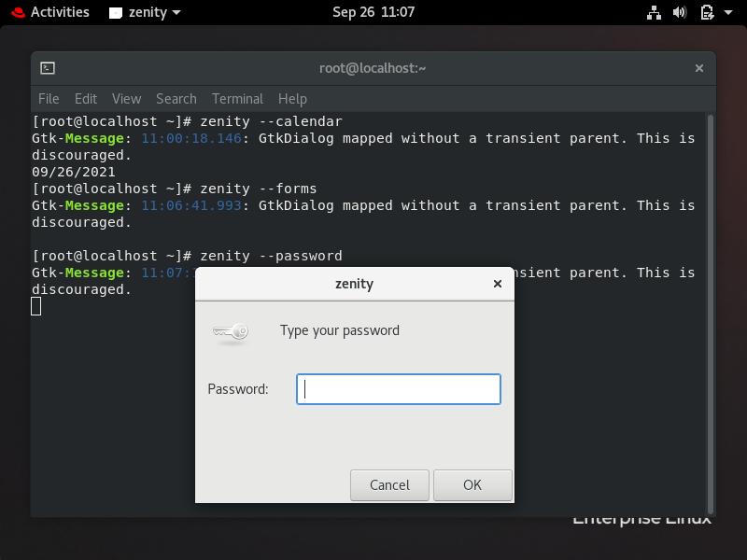Viewport: 747px width, 560px height.
Task: Click the volume speaker icon in the top bar
Action: (x=679, y=12)
